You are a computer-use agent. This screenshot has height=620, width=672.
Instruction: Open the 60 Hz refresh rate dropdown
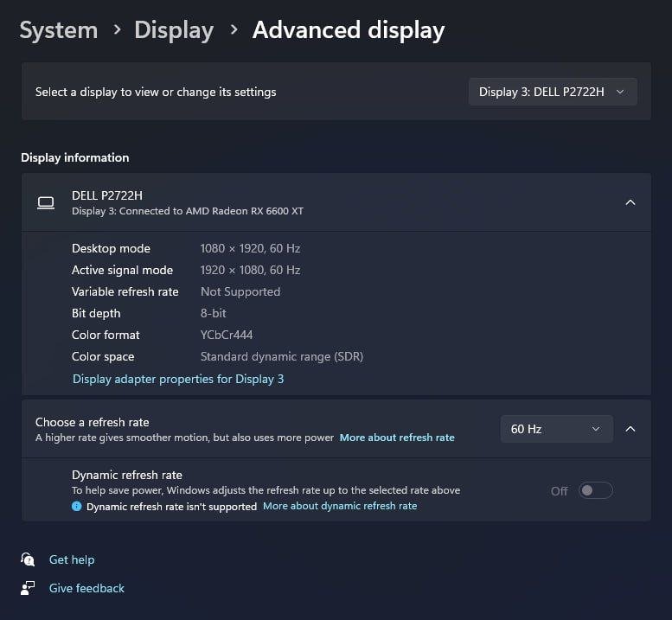coord(556,429)
